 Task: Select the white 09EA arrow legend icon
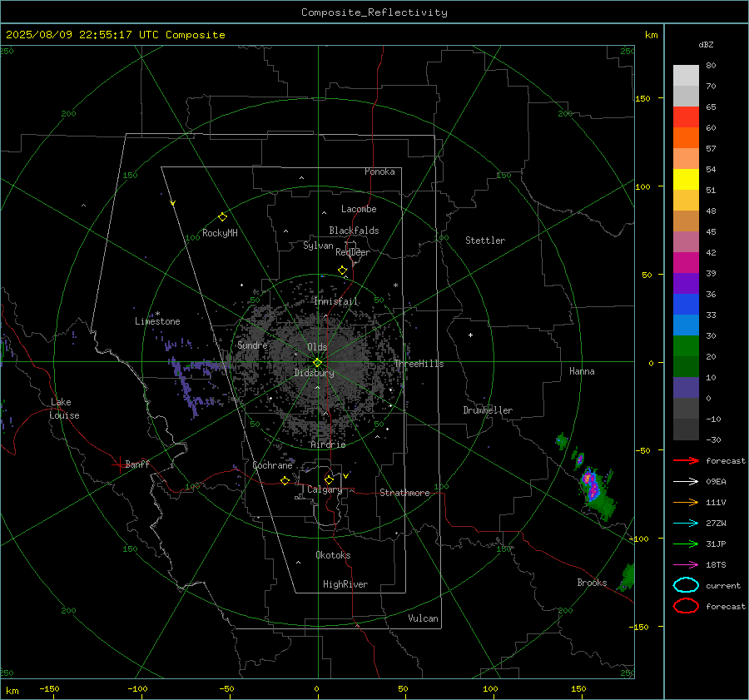[x=686, y=481]
